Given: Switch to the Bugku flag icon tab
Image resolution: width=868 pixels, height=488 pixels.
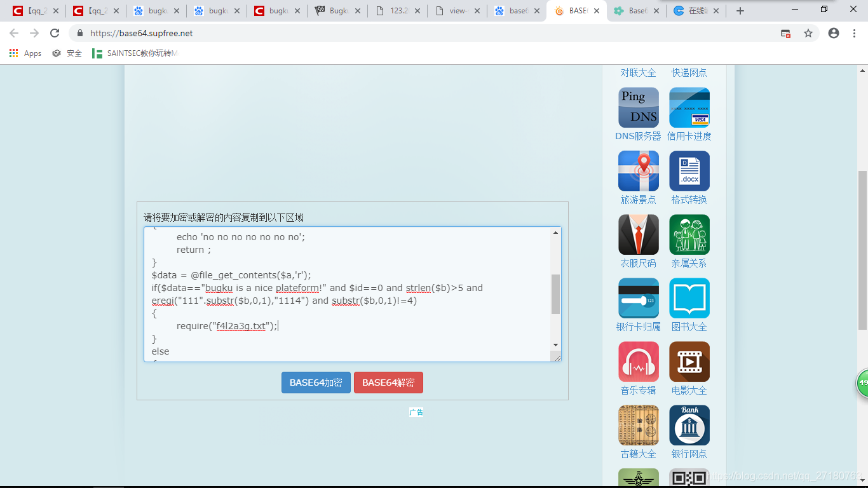Looking at the screenshot, I should coord(337,11).
